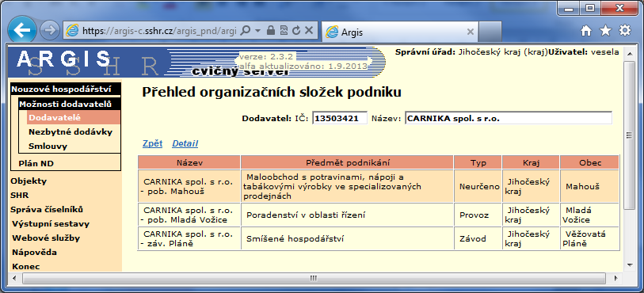Click the Předmět podnikání column header
Screen dimensions: 644x293
point(348,162)
